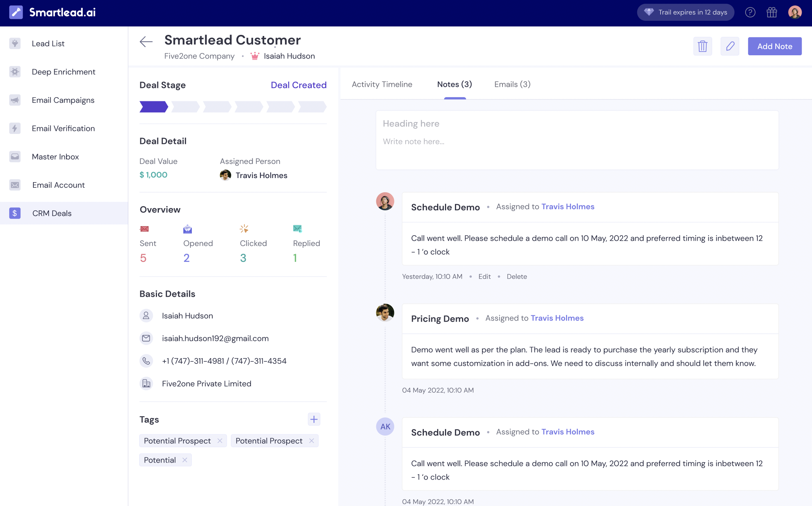The width and height of the screenshot is (812, 506).
Task: Open the help icon in the top bar
Action: tap(750, 12)
